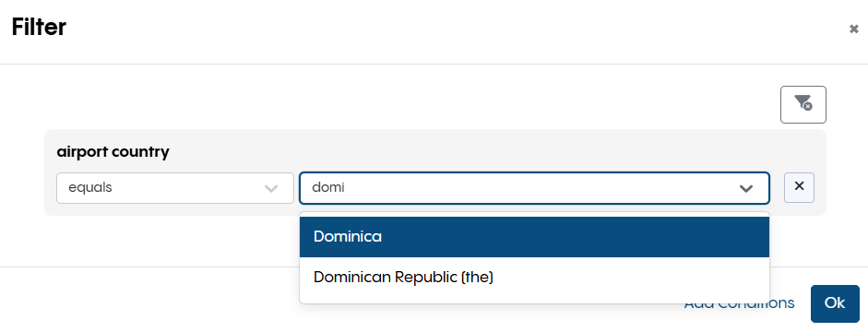Close the Filter dialog
Image resolution: width=868 pixels, height=332 pixels.
[853, 30]
